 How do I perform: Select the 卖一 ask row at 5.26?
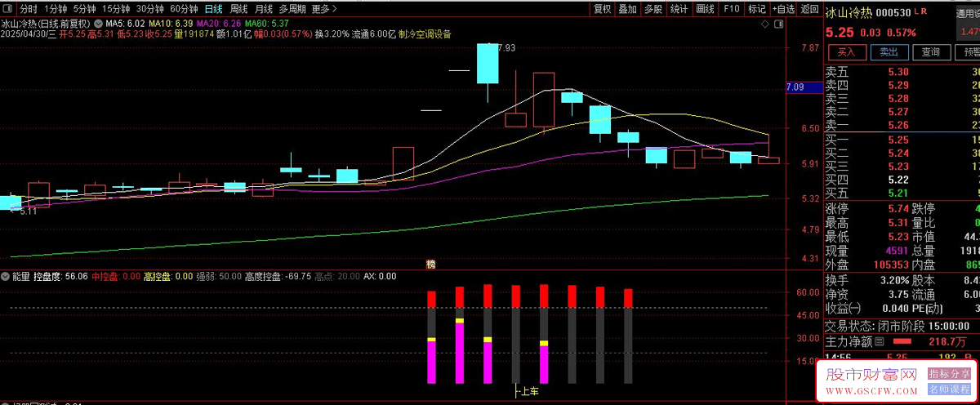902,125
